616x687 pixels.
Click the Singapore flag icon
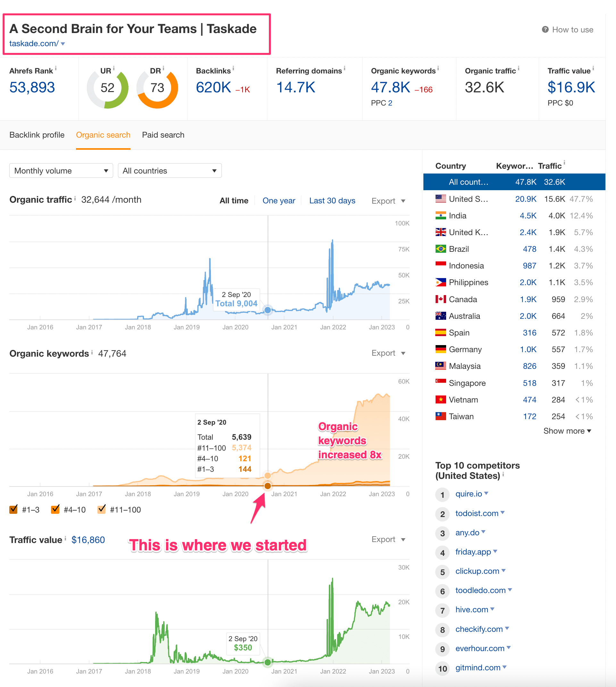pyautogui.click(x=440, y=382)
